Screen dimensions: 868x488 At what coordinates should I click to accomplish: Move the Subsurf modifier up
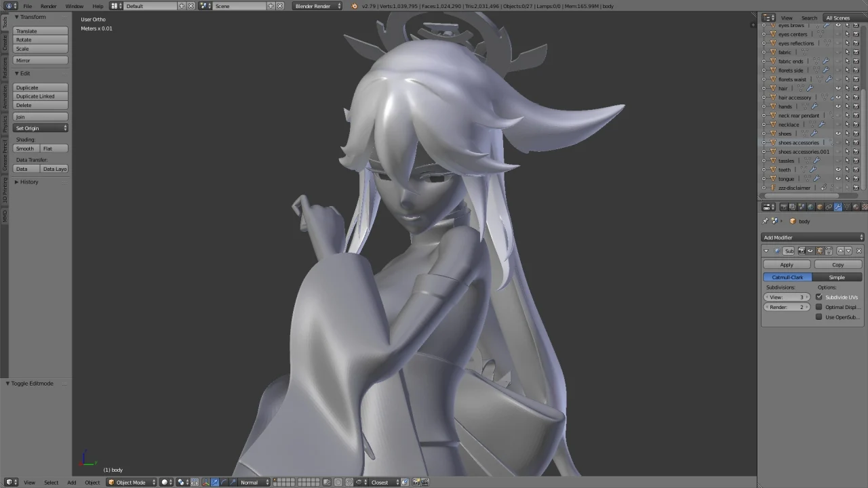tap(841, 251)
